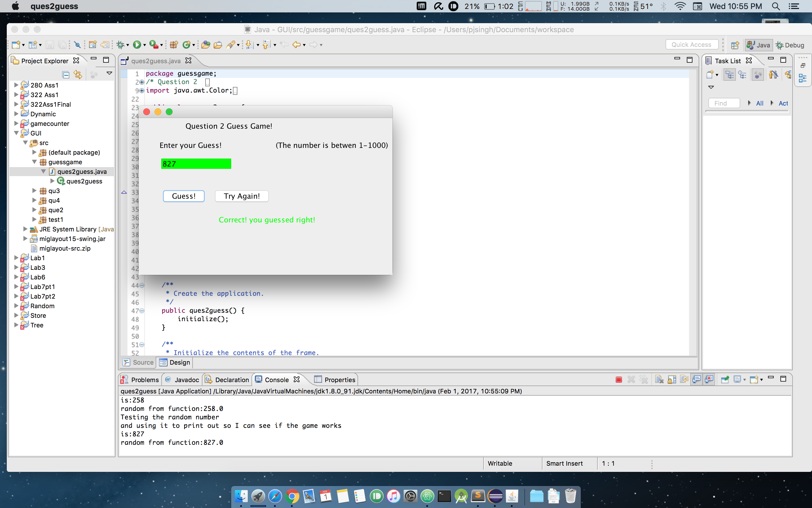Click the Pin Console icon

pos(725,380)
